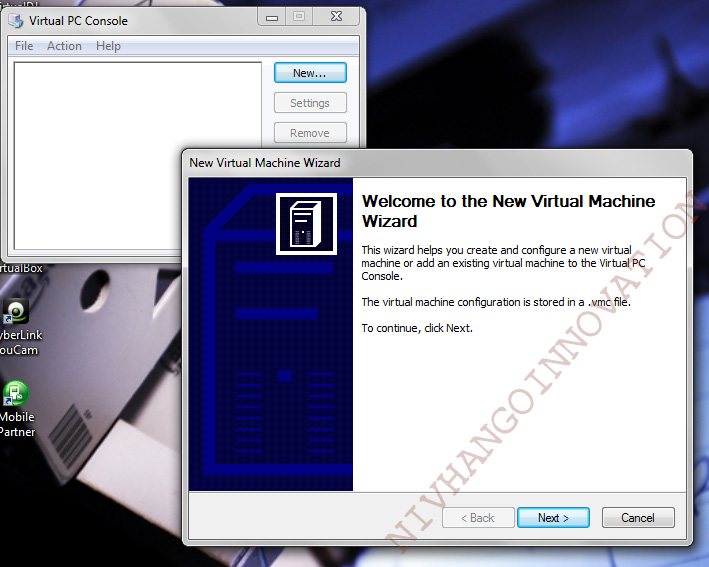709x567 pixels.
Task: Click the Remove button in Virtual PC Console
Action: click(310, 133)
